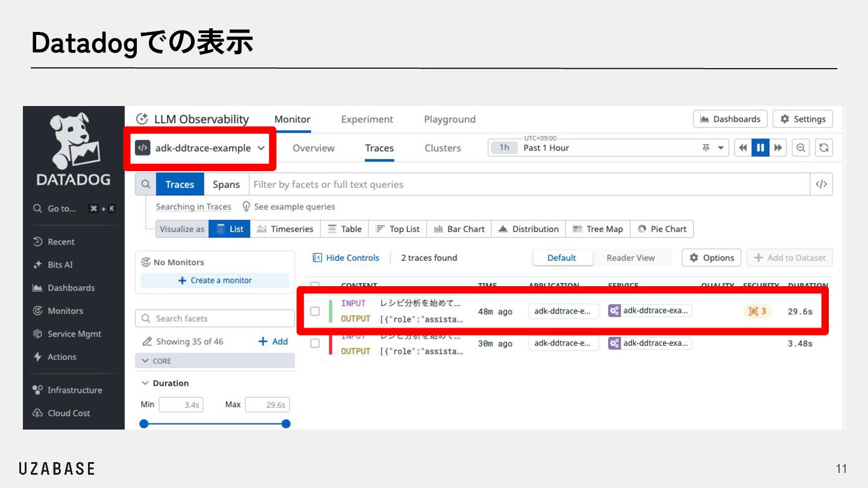868x488 pixels.
Task: Click the 1h time badge
Action: tap(504, 148)
